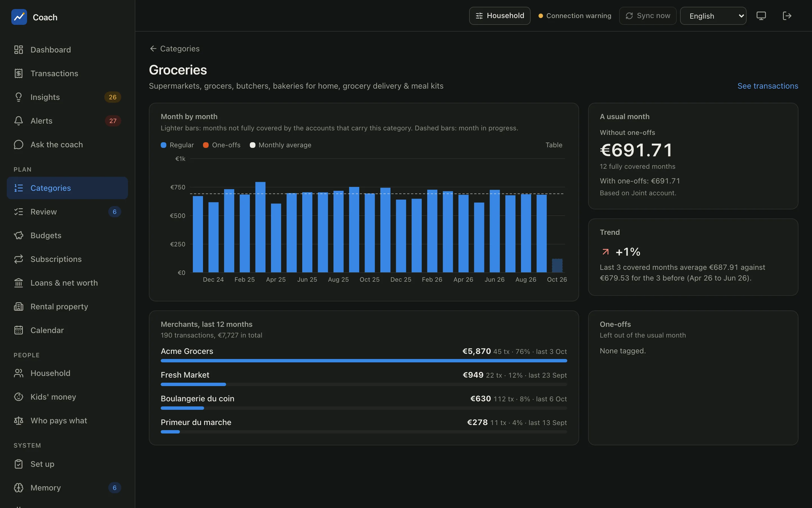Select Household under People

tap(67, 373)
